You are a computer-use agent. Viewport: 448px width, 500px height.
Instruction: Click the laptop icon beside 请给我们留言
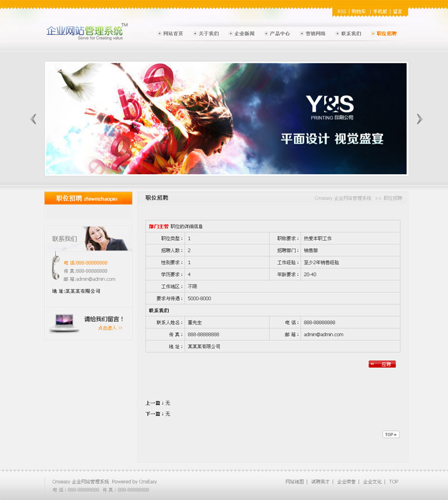(x=64, y=323)
